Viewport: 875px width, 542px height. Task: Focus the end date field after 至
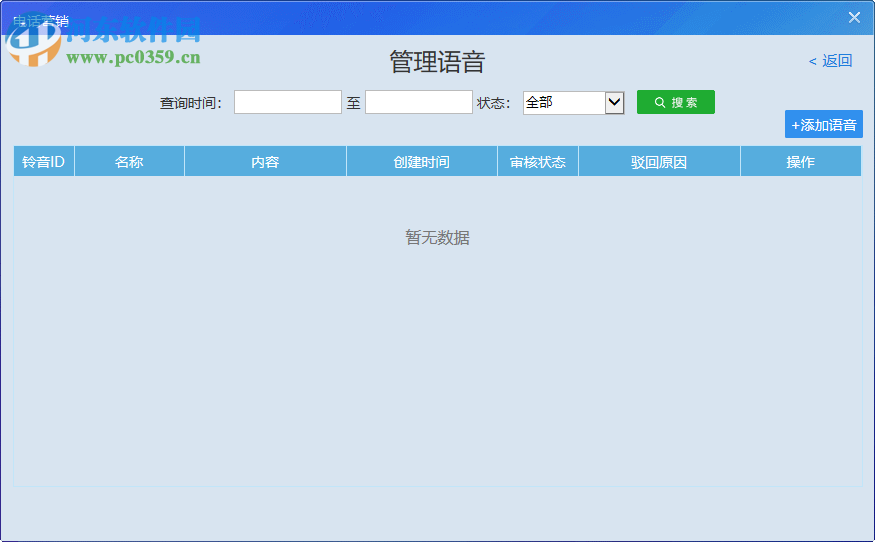tap(419, 102)
